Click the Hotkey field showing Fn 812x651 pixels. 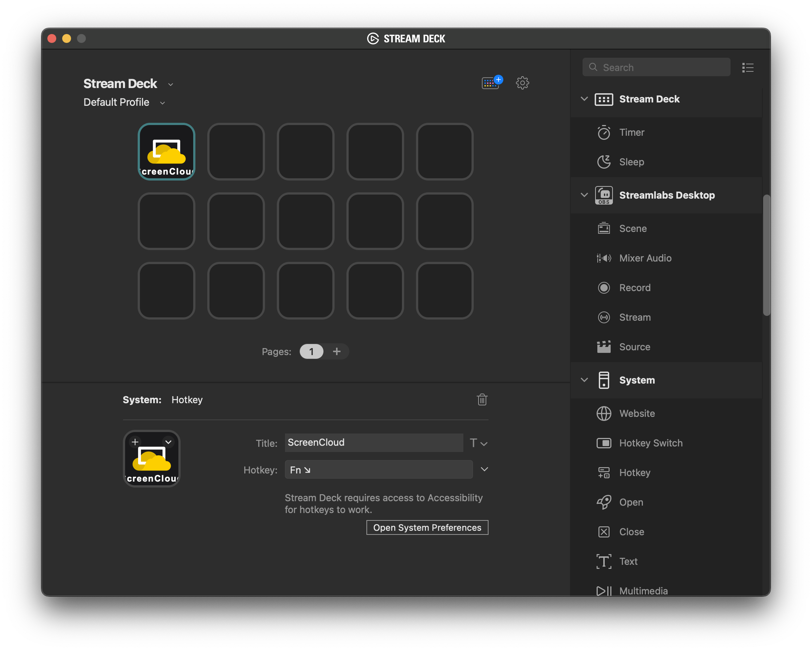(379, 470)
